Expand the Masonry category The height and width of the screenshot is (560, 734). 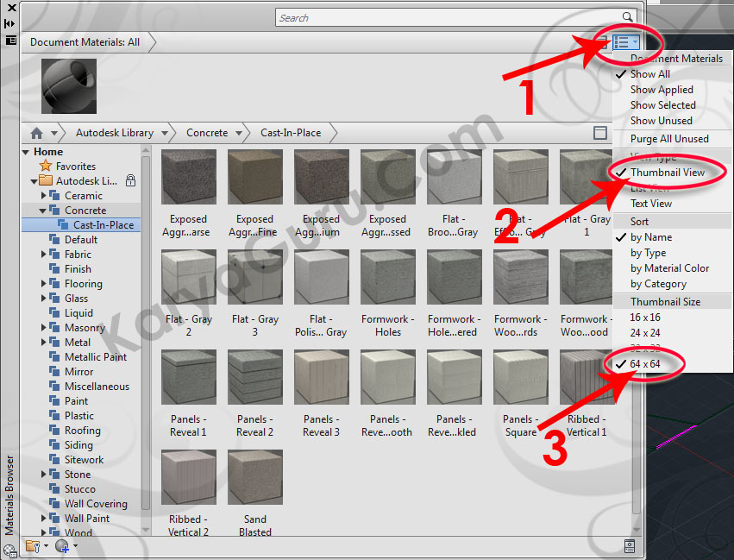[44, 328]
